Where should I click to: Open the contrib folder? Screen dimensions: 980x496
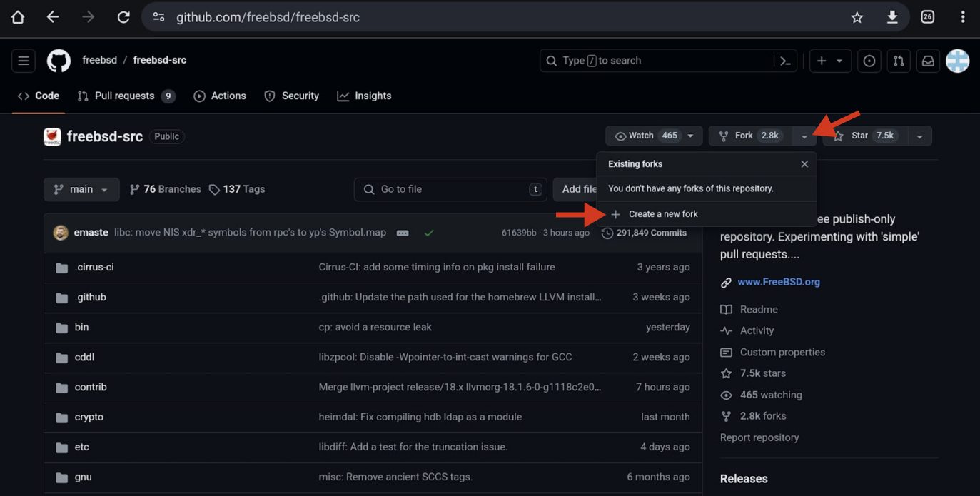click(x=91, y=387)
